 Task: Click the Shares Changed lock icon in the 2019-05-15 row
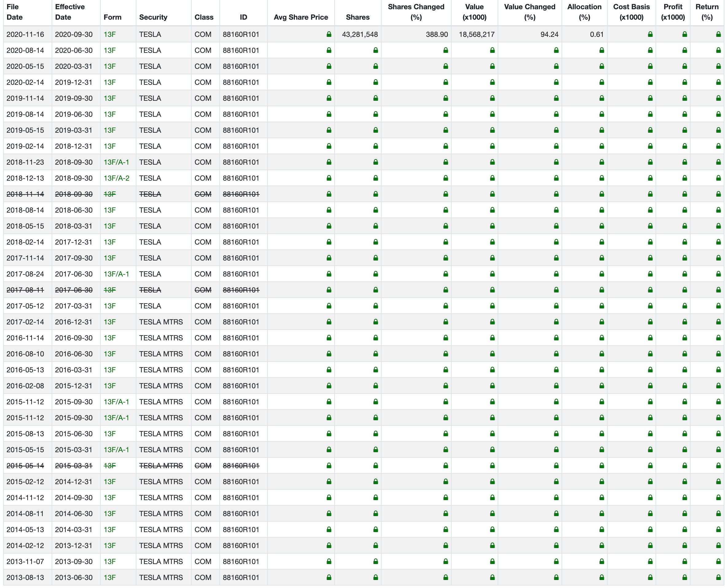coord(445,130)
